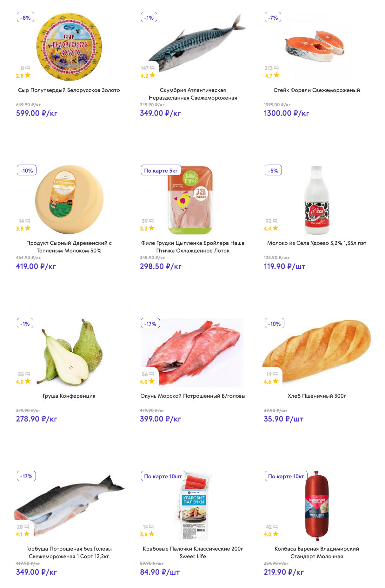
Task: Click the reviews comment icon for Скумбрия Атлантическая
Action: click(x=152, y=68)
